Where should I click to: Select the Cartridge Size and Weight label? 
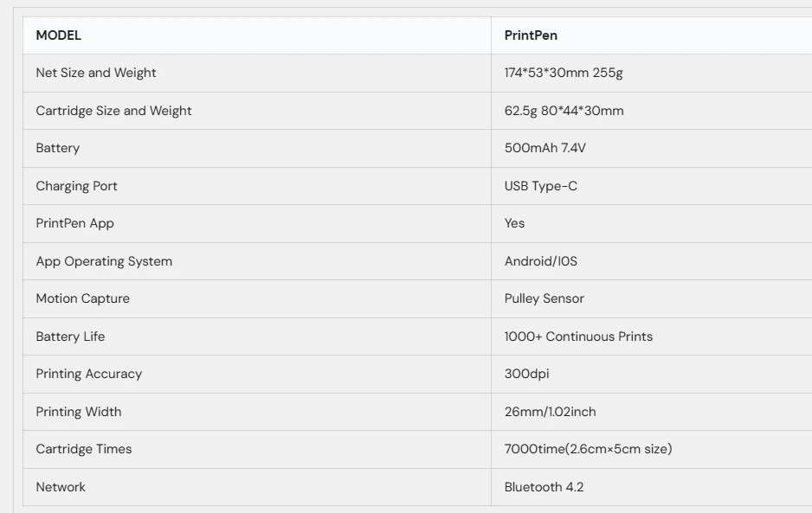113,111
